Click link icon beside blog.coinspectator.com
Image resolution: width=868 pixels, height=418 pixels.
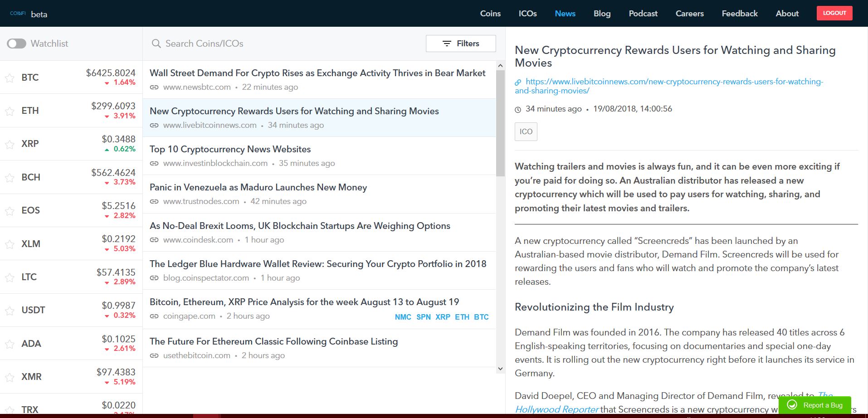[x=154, y=278]
